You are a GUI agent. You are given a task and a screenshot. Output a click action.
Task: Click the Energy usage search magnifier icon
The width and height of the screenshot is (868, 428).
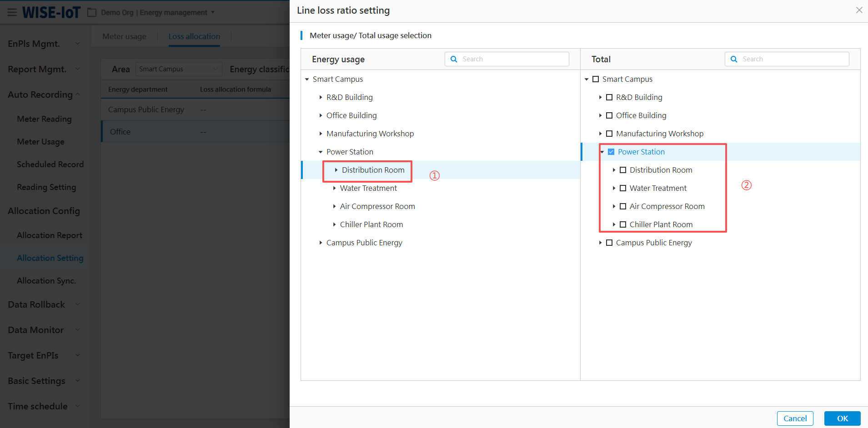click(x=454, y=59)
